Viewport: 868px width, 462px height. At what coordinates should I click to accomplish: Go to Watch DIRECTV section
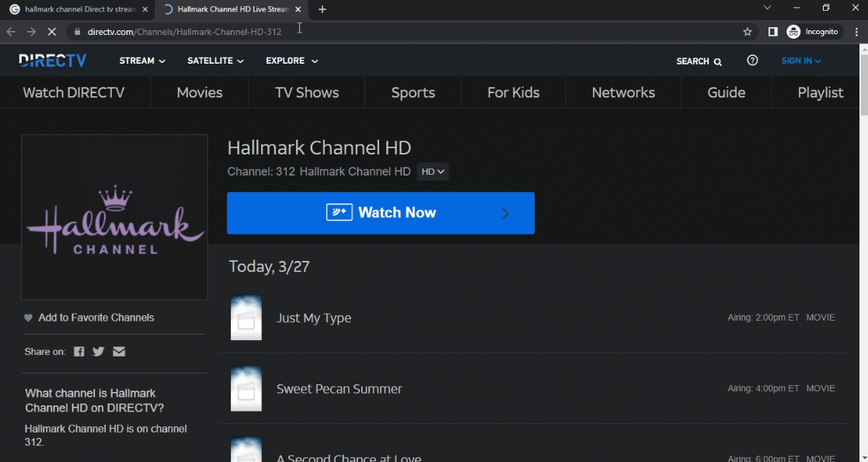click(x=74, y=92)
